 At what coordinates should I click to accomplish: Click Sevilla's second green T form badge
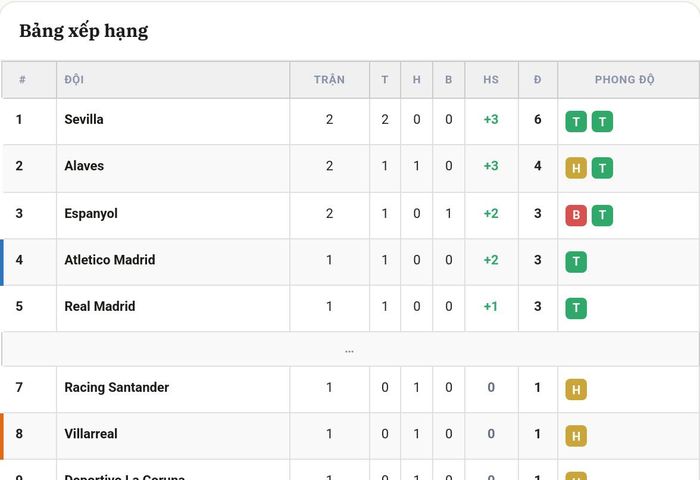click(x=602, y=121)
